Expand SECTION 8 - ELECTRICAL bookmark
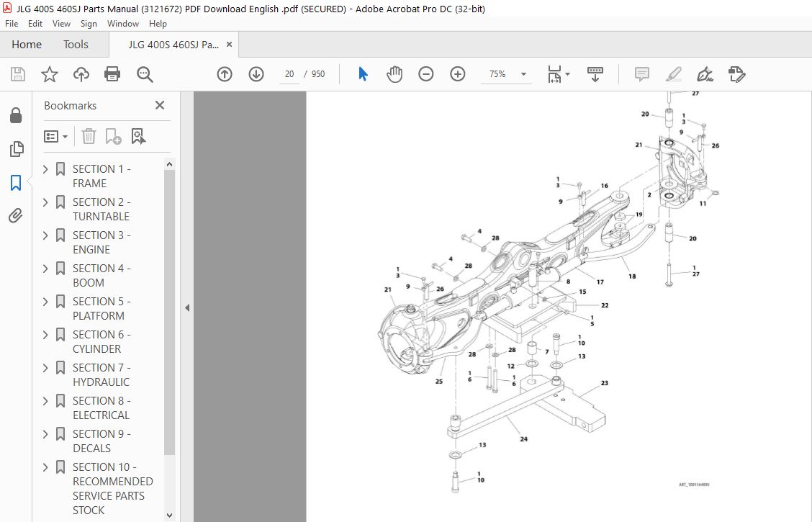Screen dimensions: 812x522 [x=45, y=401]
